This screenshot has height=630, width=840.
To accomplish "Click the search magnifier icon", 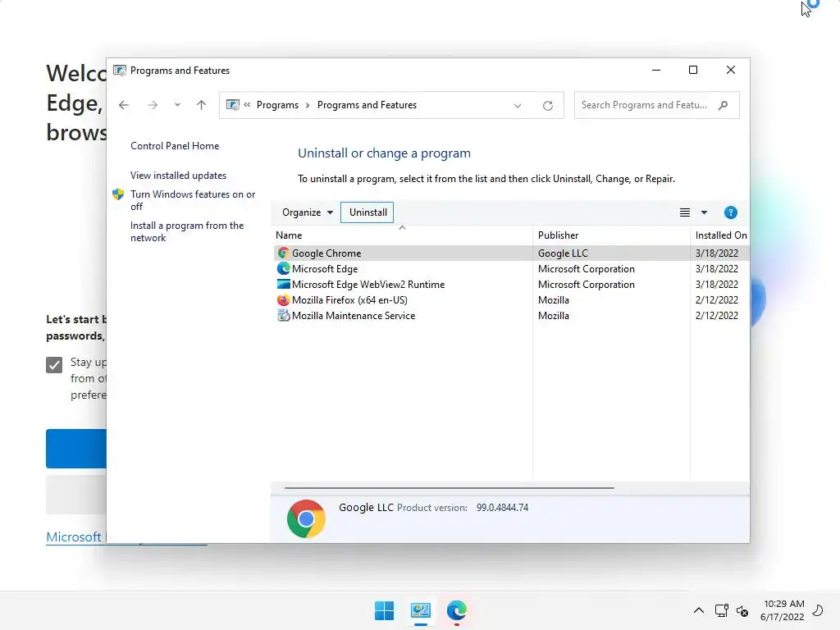I will [x=724, y=105].
